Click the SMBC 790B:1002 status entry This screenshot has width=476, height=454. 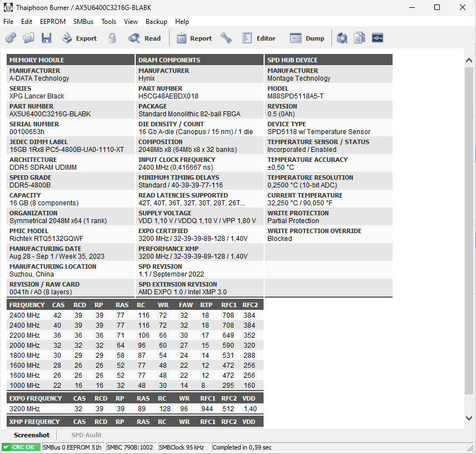coord(130,447)
